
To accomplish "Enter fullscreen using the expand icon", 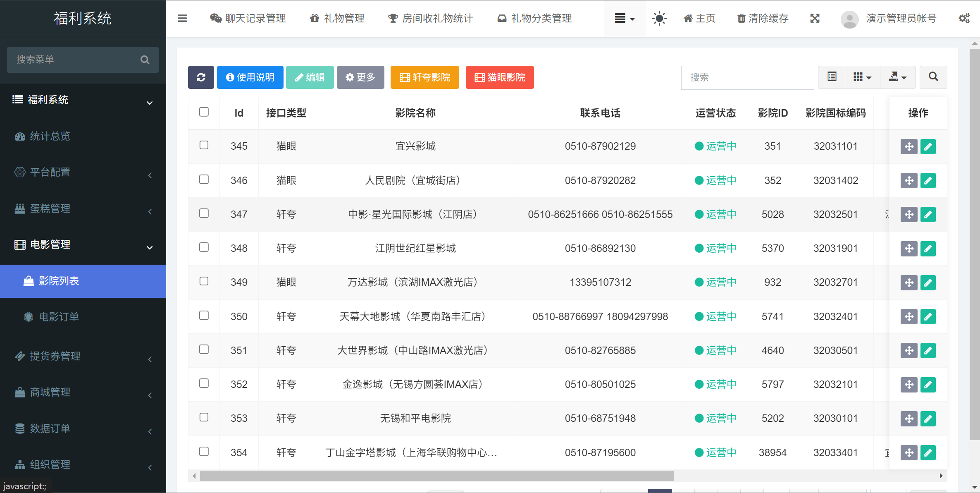I will click(x=815, y=18).
